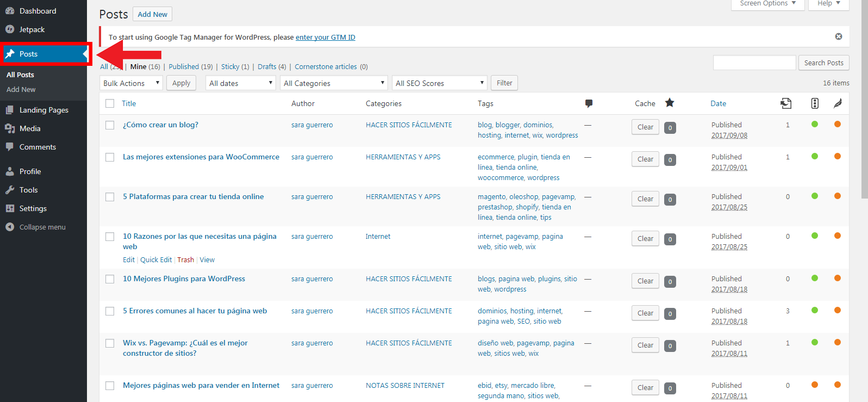Screen dimensions: 868x402
Task: Click the Jetpack icon in sidebar
Action: (x=10, y=29)
